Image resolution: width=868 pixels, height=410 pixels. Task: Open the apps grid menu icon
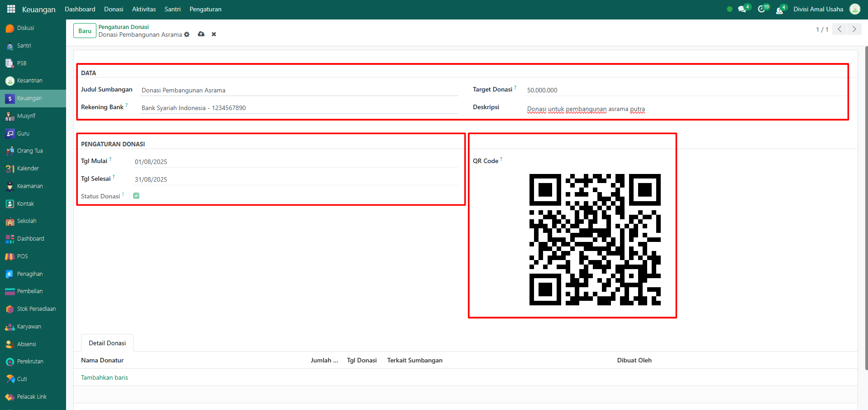[x=11, y=9]
